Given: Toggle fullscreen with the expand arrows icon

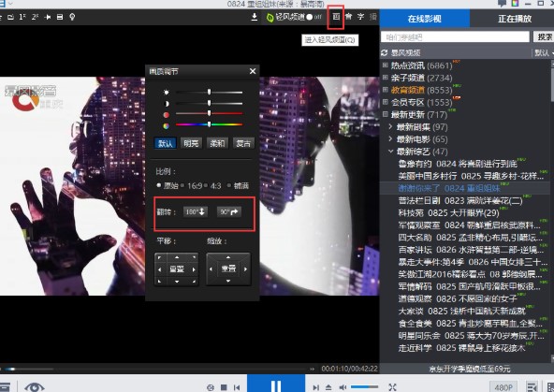Looking at the screenshot, I should [392, 387].
